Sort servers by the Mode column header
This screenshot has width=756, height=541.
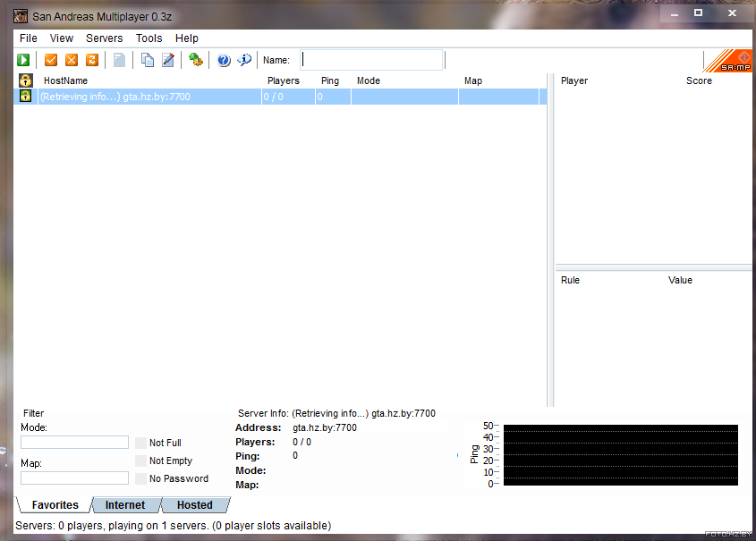click(x=369, y=80)
